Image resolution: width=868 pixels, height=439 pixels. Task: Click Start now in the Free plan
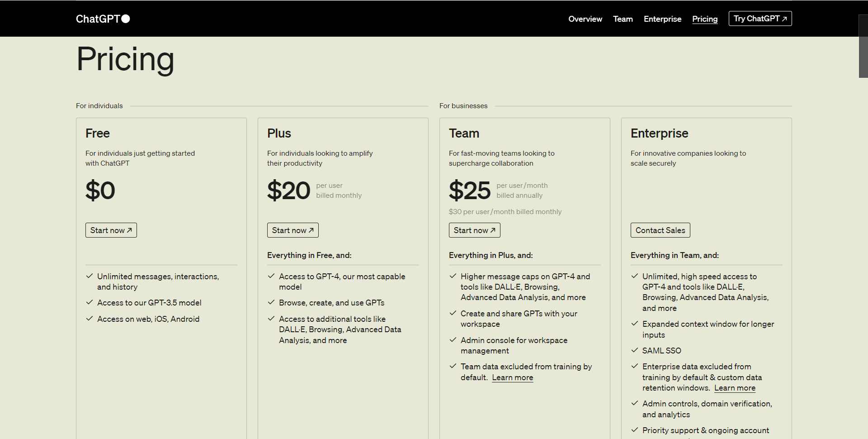(111, 230)
